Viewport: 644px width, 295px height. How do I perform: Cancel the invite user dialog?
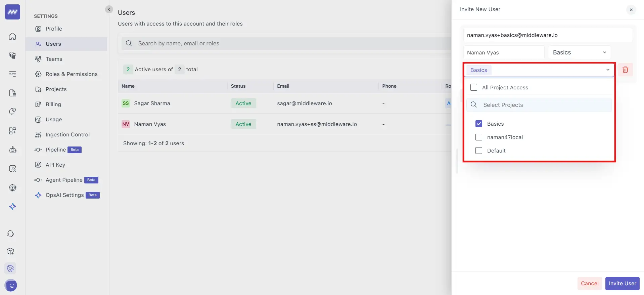pyautogui.click(x=590, y=283)
